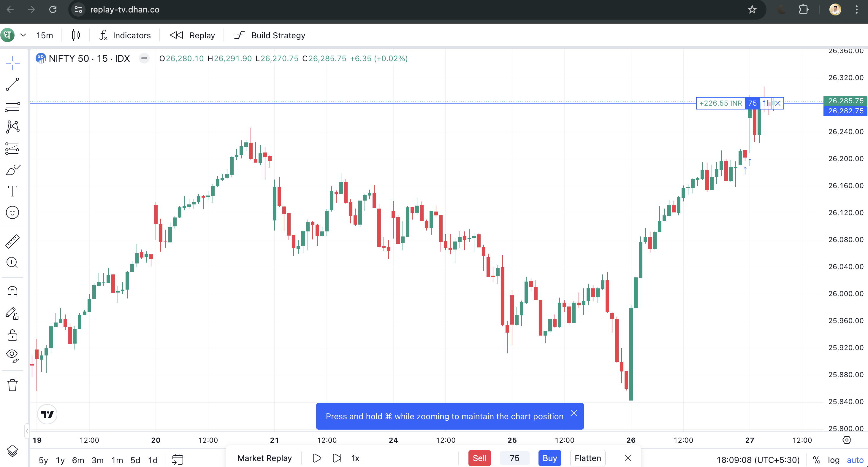Activate the zoom in tool
868x467 pixels.
pyautogui.click(x=12, y=263)
